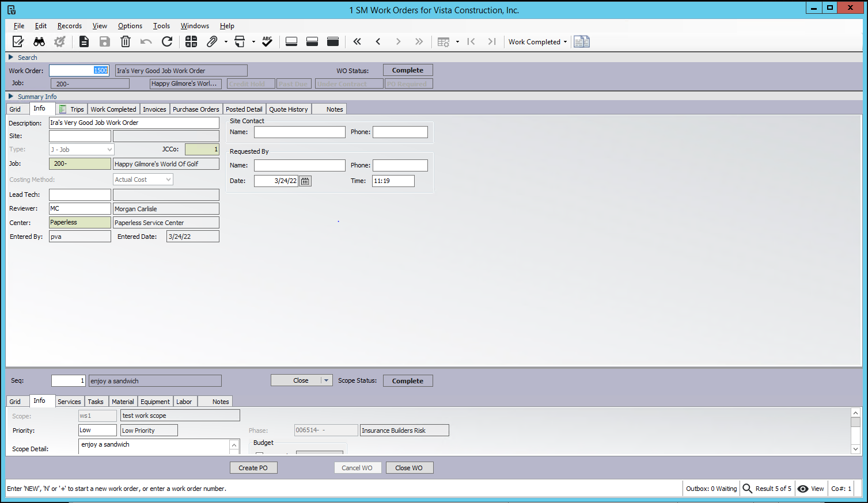This screenshot has width=868, height=503.
Task: Open the Labor tab in scope panel
Action: tap(184, 402)
